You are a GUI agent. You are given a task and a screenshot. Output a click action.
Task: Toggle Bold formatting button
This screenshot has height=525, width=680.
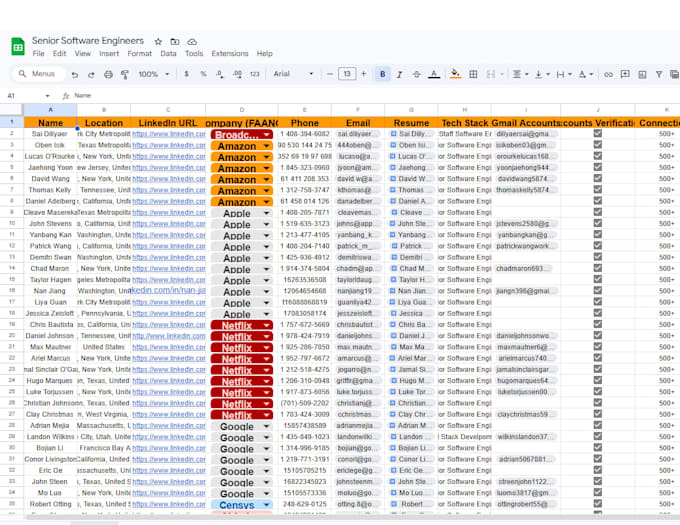[382, 74]
